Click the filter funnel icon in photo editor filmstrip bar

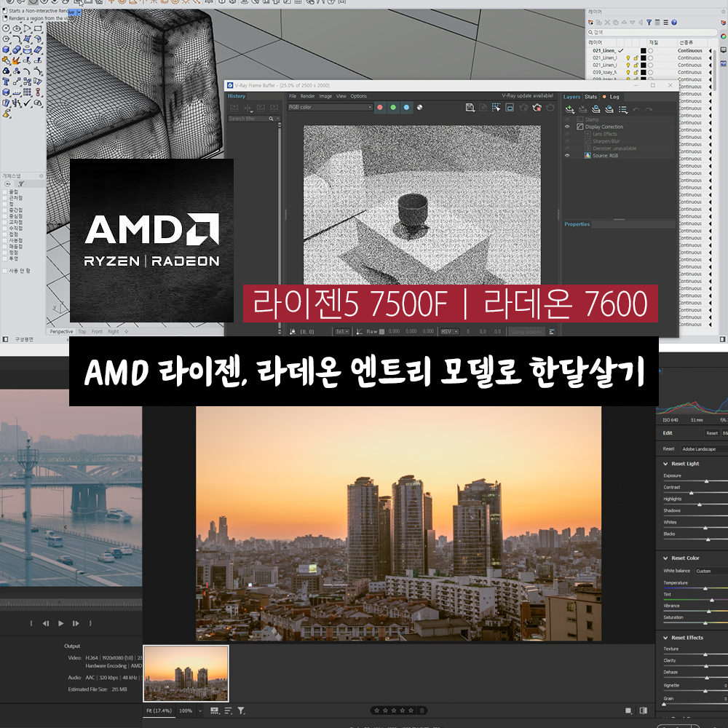click(x=241, y=711)
